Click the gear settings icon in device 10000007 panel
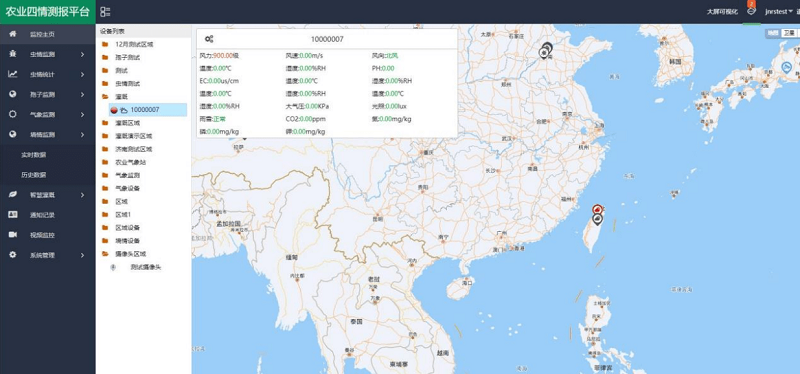 tap(209, 39)
